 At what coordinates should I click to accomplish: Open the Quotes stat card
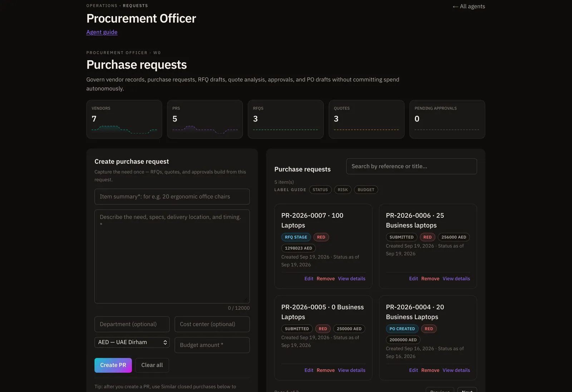click(x=366, y=119)
